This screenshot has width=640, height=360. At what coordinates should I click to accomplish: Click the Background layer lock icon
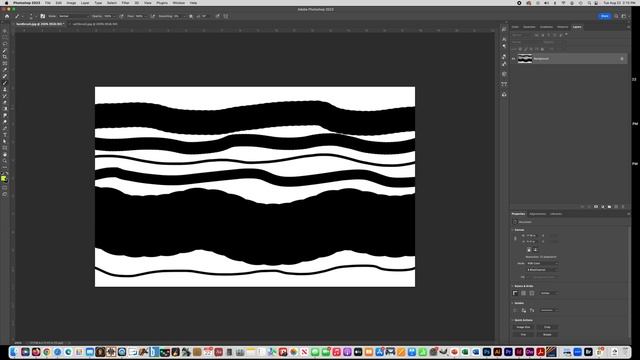(622, 59)
